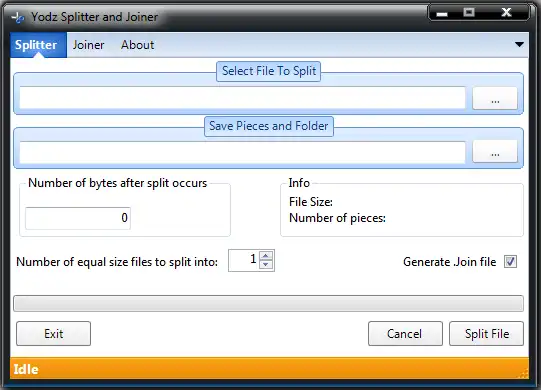
Task: Click the Select File To Split label
Action: (269, 71)
